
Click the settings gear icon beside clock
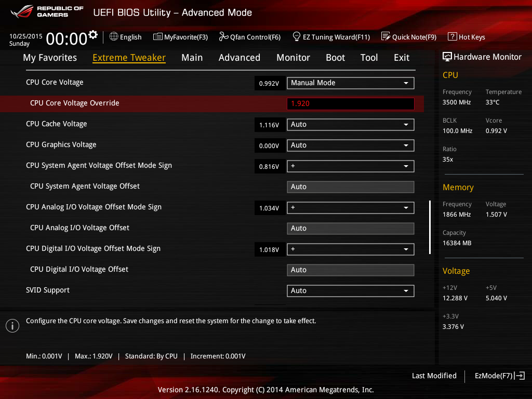point(93,35)
